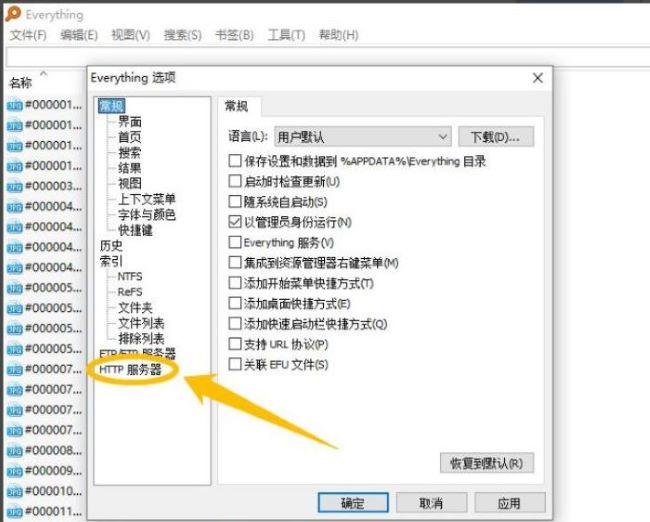Screen dimensions: 650x522
Task: Select the #000003 file icon in results
Action: point(15,186)
